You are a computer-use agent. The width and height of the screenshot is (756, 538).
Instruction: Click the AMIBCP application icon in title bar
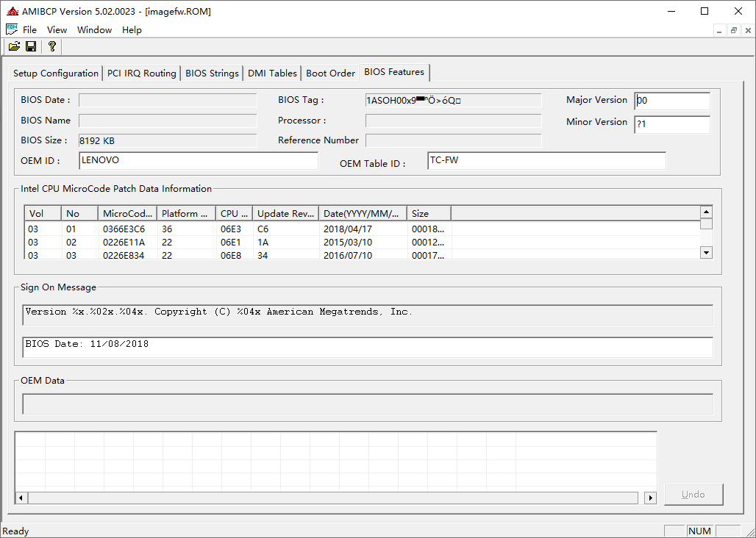[12, 12]
